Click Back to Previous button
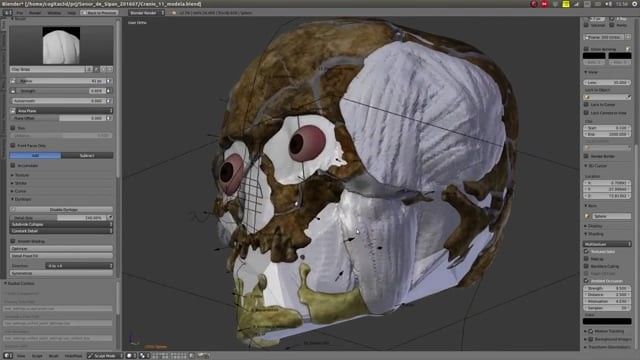 point(100,13)
